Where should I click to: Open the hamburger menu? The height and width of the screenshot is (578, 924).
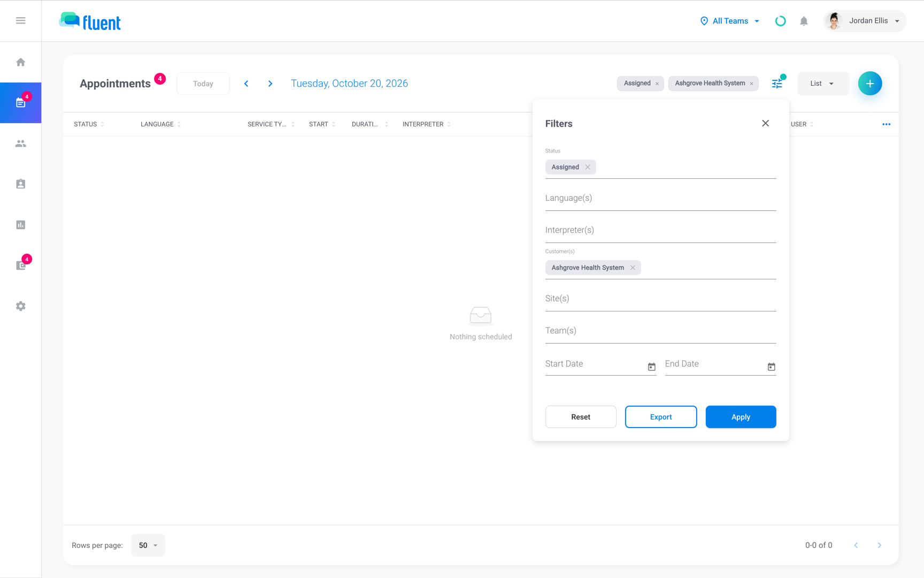(x=21, y=20)
